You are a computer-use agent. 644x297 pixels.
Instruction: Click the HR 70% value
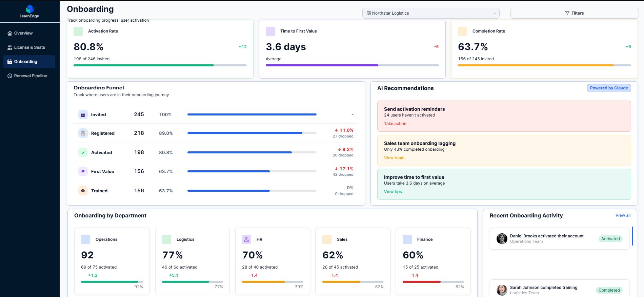(x=253, y=255)
